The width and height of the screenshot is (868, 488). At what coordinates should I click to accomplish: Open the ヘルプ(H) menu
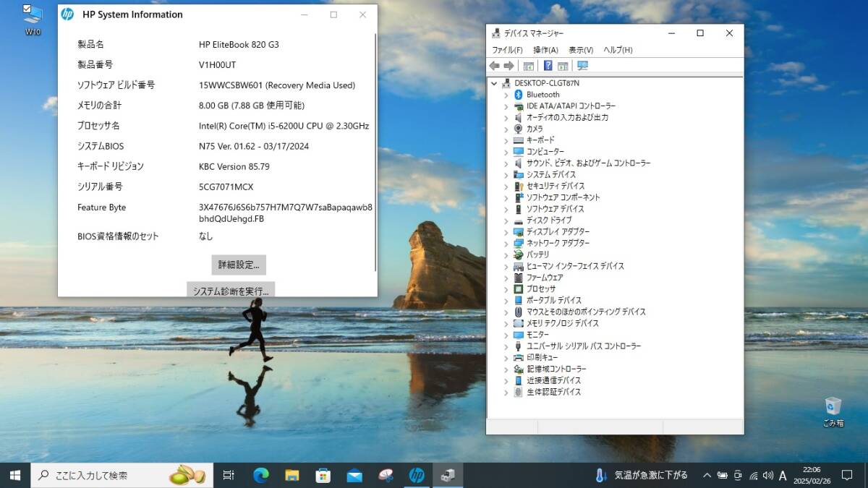pos(618,50)
